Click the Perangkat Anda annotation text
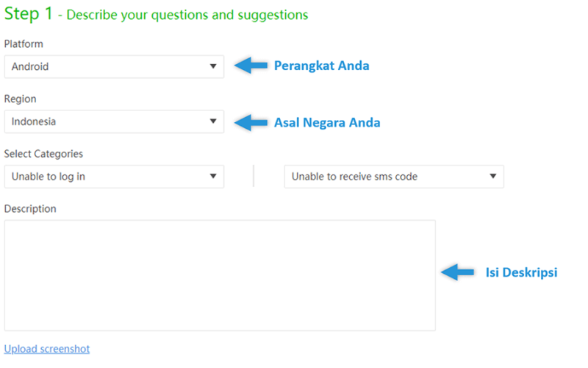588x368 pixels. [x=321, y=66]
